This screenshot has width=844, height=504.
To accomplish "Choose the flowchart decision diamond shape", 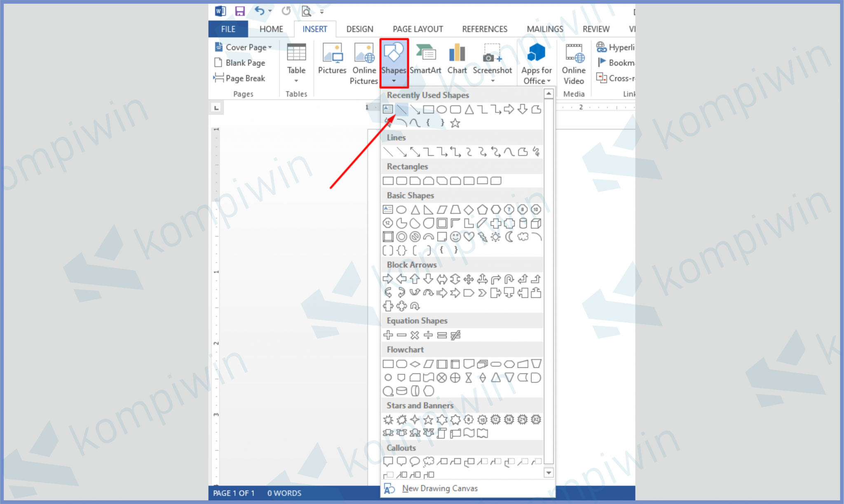I will coord(415,364).
